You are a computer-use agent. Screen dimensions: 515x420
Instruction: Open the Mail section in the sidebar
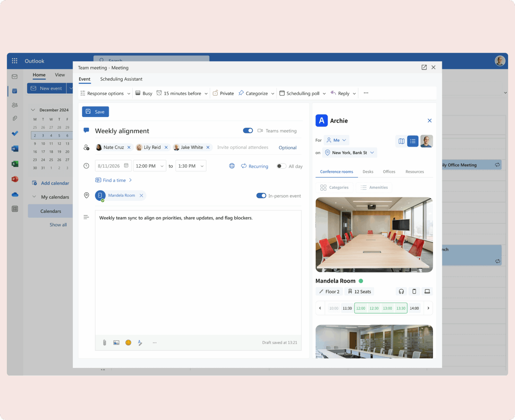(14, 76)
